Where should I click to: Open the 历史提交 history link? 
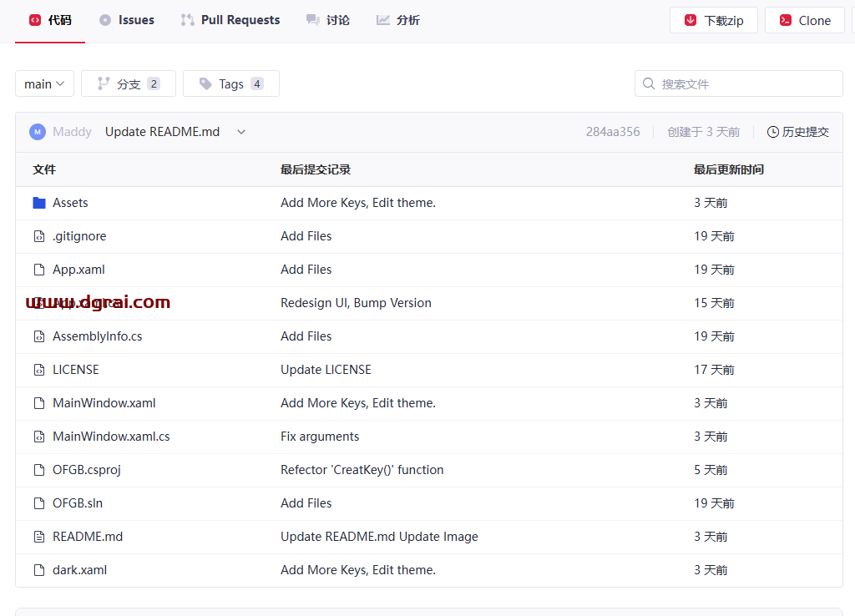tap(798, 132)
